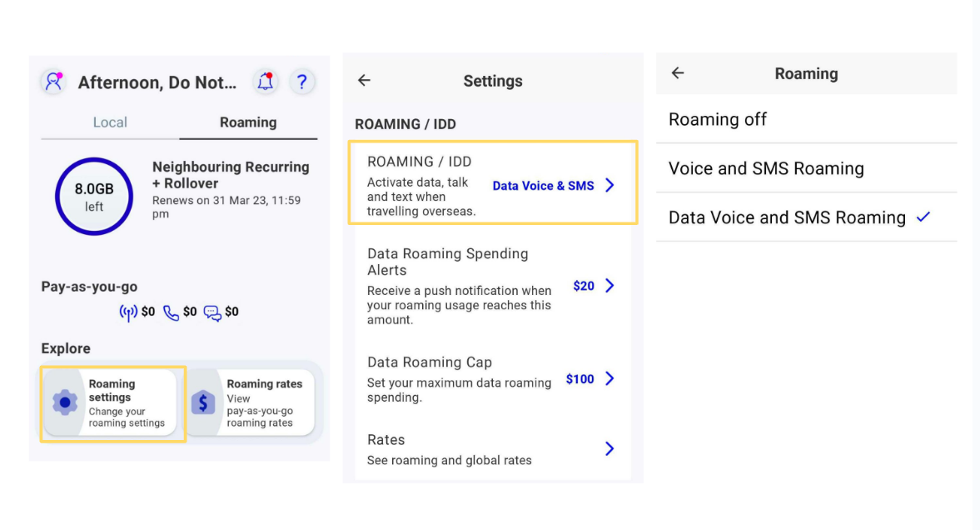Viewport: 980px width, 530px height.
Task: Go back from the Settings screen
Action: [x=364, y=81]
